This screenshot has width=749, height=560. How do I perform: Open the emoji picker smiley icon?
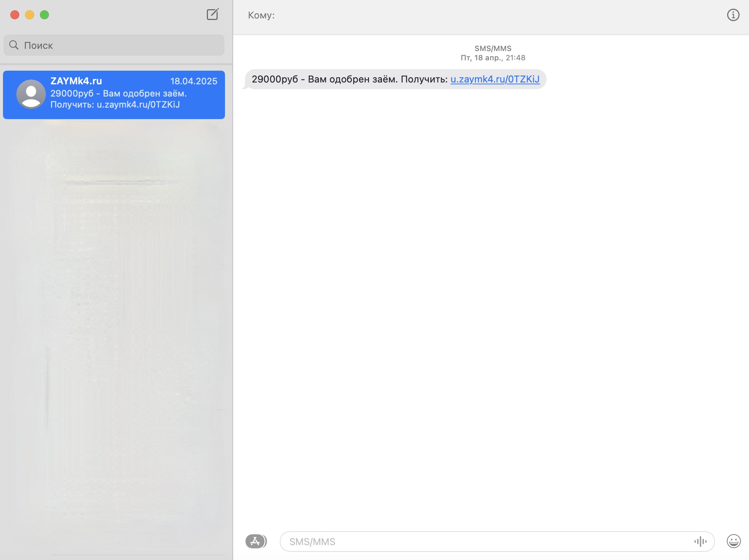(x=733, y=541)
